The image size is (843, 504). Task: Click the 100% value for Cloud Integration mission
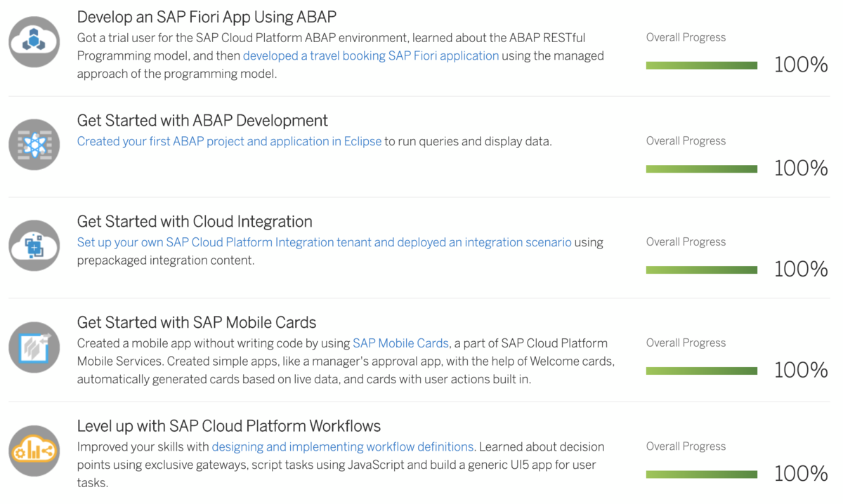(801, 270)
